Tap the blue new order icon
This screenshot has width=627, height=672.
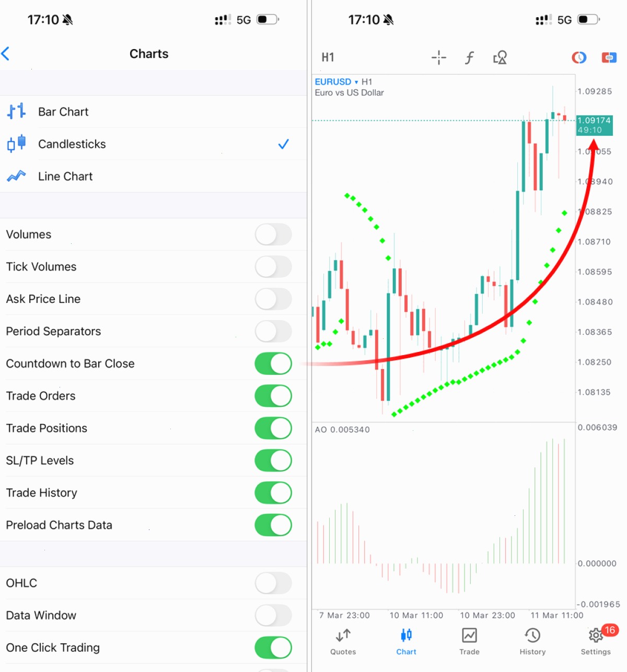point(609,57)
